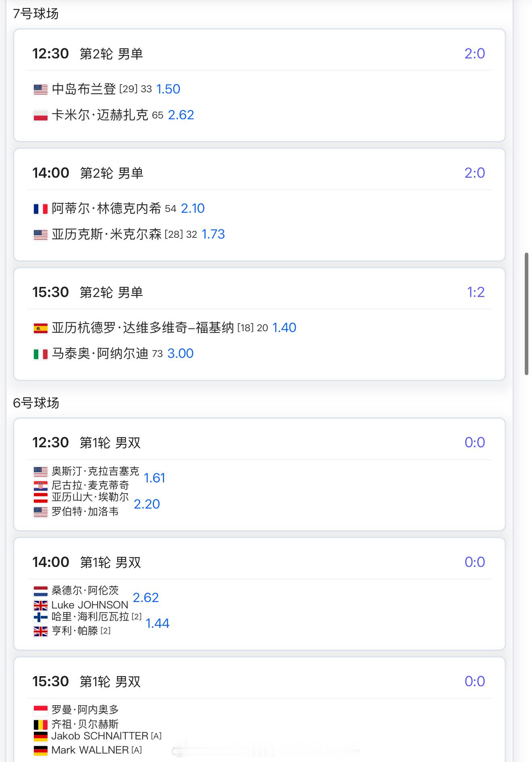Click the Croatian flag beside 尼古拉·麦克蒂奇
This screenshot has width=532, height=762.
click(40, 486)
